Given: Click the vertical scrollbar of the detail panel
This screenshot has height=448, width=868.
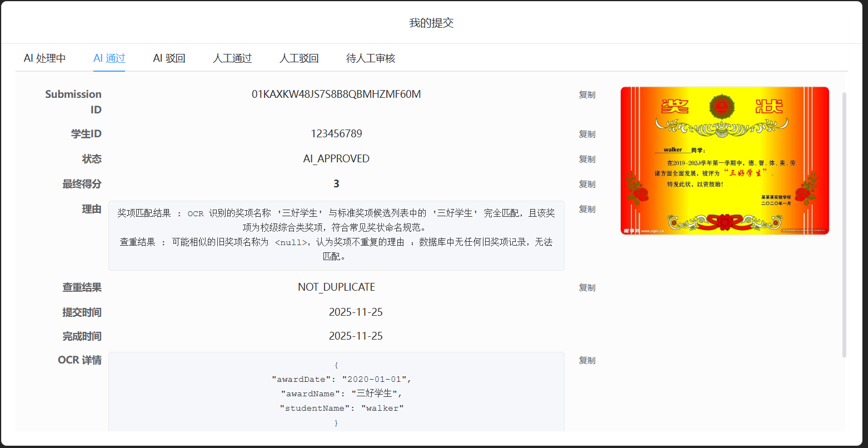Looking at the screenshot, I should pos(845,225).
